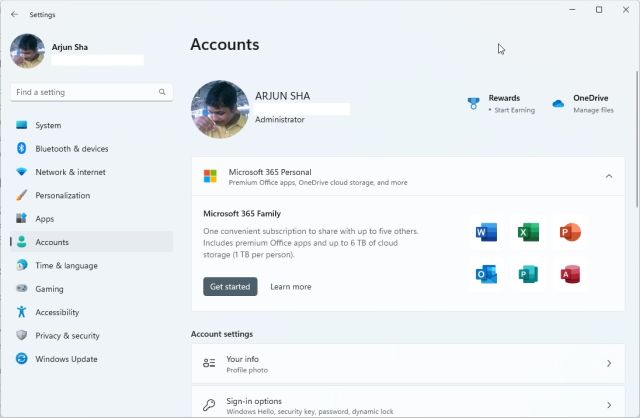
Task: Click the Excel app icon
Action: coord(529,232)
